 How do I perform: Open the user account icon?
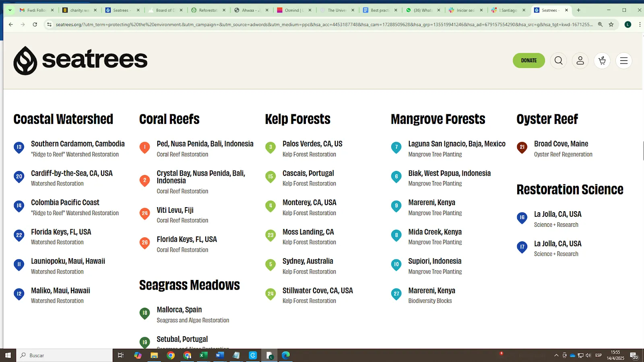(580, 61)
